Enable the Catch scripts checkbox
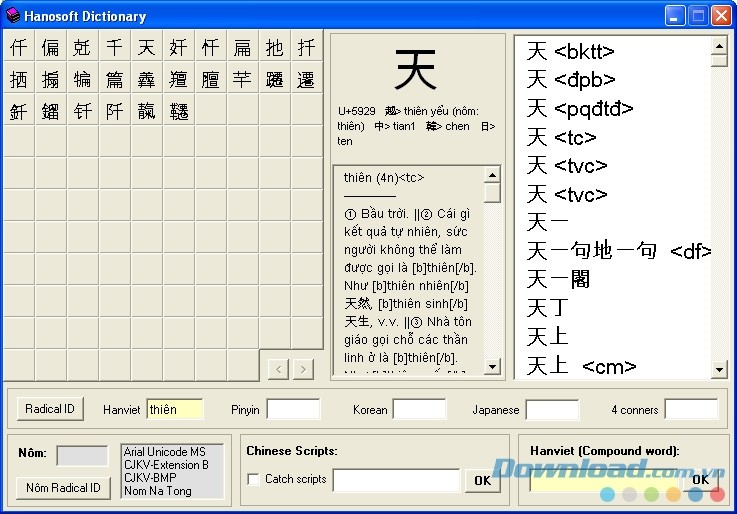The image size is (737, 514). [254, 479]
